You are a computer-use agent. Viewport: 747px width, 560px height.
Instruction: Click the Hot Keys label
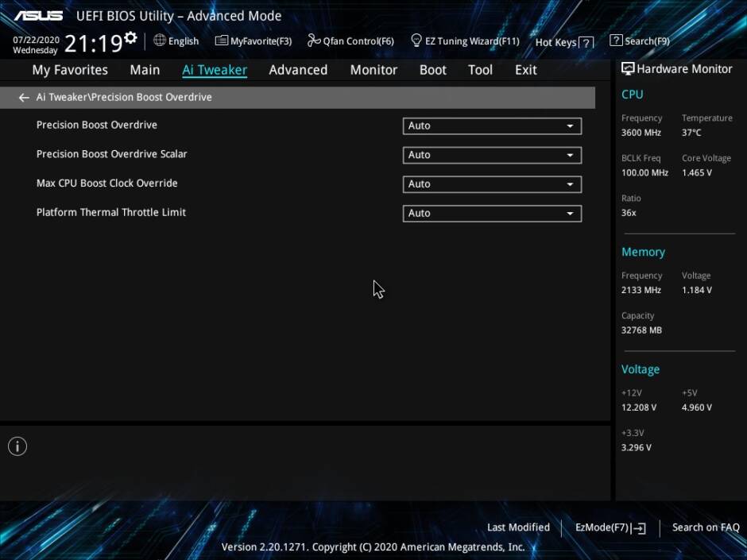point(556,42)
